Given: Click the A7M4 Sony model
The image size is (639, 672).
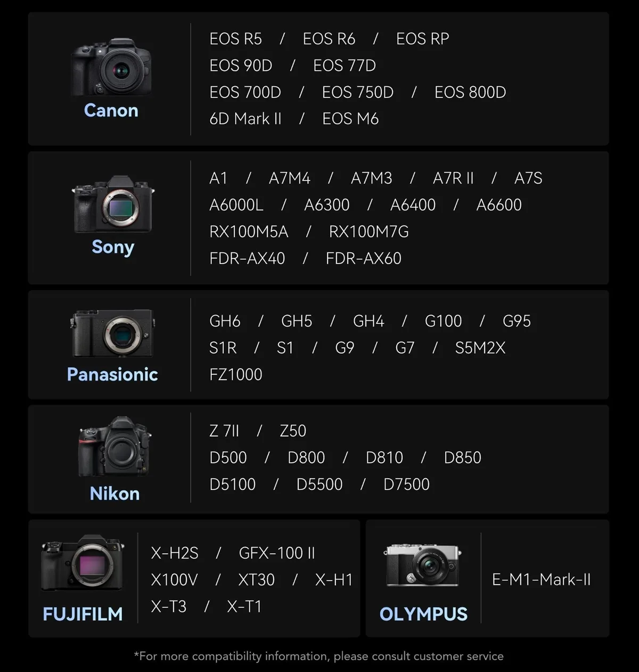Looking at the screenshot, I should point(289,178).
